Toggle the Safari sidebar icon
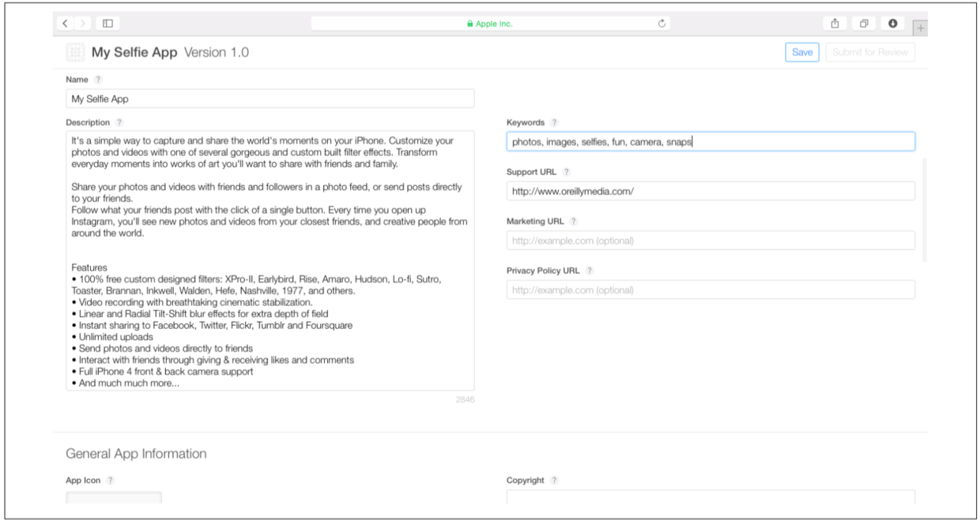Image resolution: width=980 pixels, height=522 pixels. coord(108,24)
